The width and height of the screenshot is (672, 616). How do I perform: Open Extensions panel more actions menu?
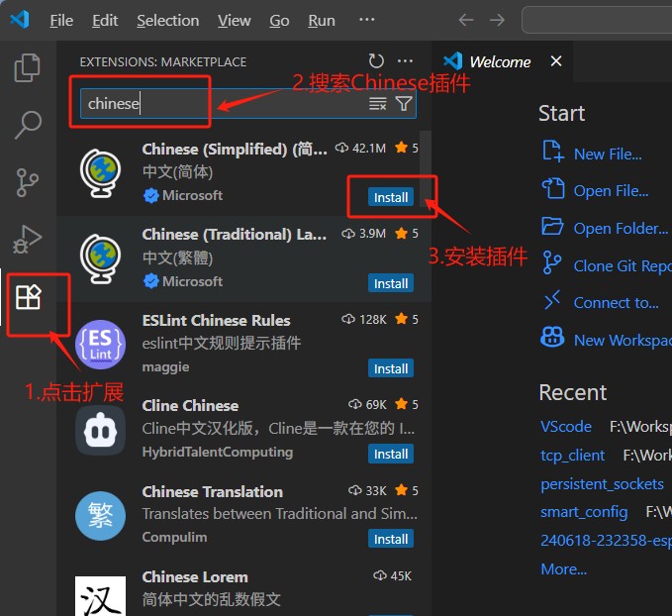pos(405,61)
